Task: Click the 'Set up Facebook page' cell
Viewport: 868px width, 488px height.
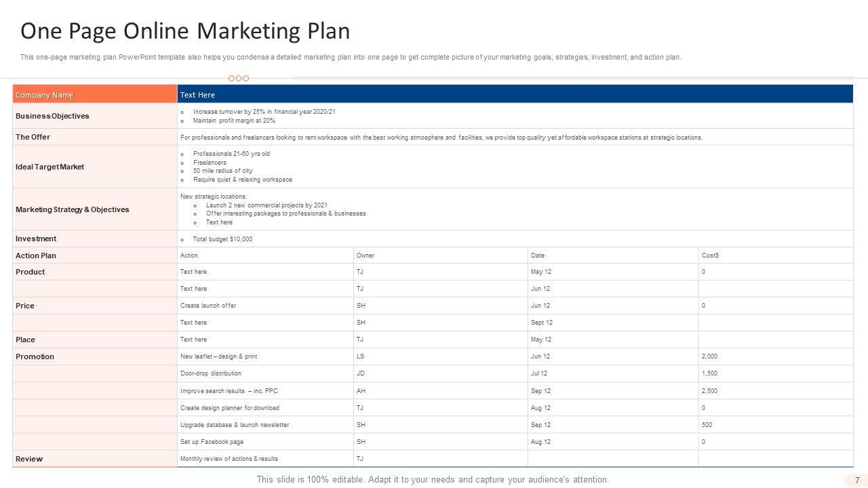Action: [x=212, y=442]
